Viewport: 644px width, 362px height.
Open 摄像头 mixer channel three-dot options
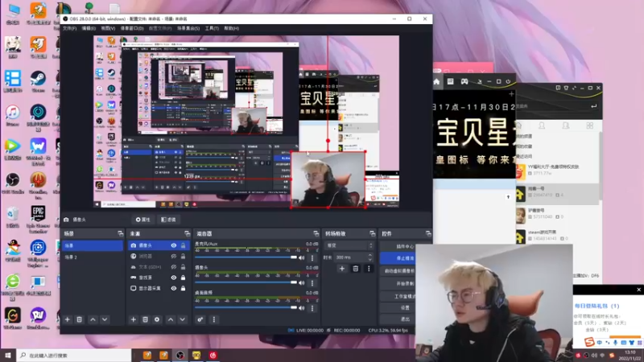click(312, 283)
